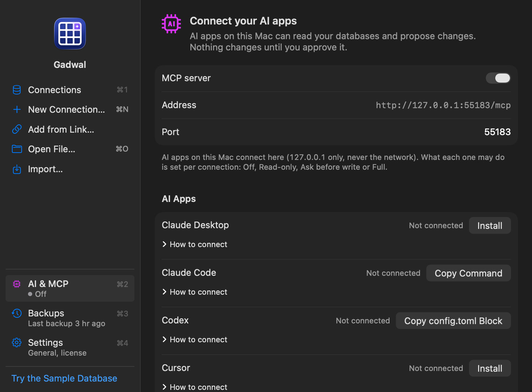Choose Add from Link… in the sidebar
Screen dimensions: 532x392
click(70, 129)
